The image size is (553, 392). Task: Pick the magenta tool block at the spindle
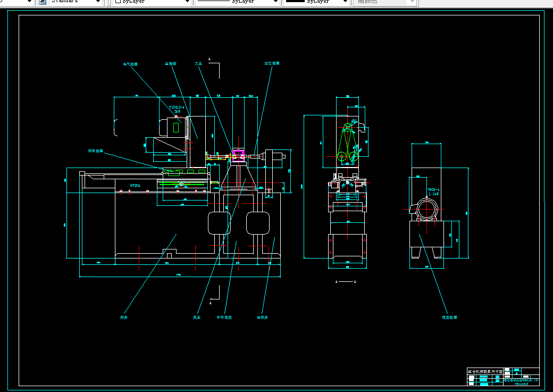coord(239,155)
